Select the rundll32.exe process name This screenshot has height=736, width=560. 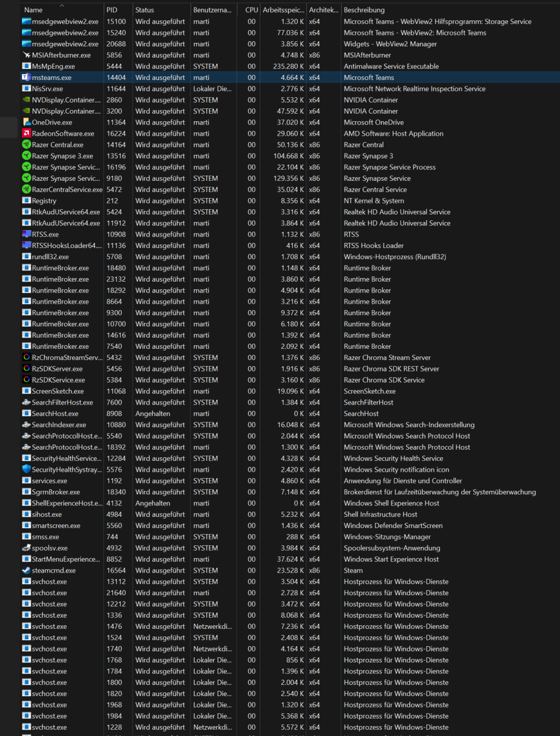point(50,257)
